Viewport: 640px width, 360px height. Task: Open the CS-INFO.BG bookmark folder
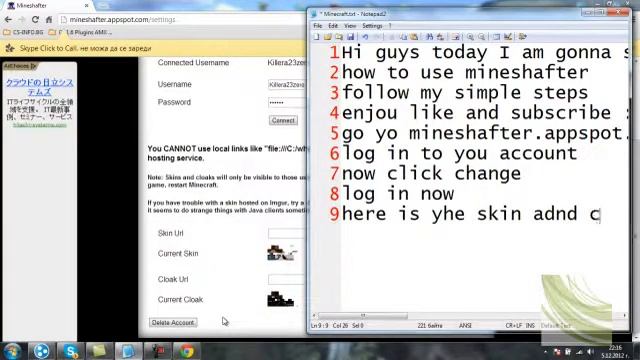23,32
